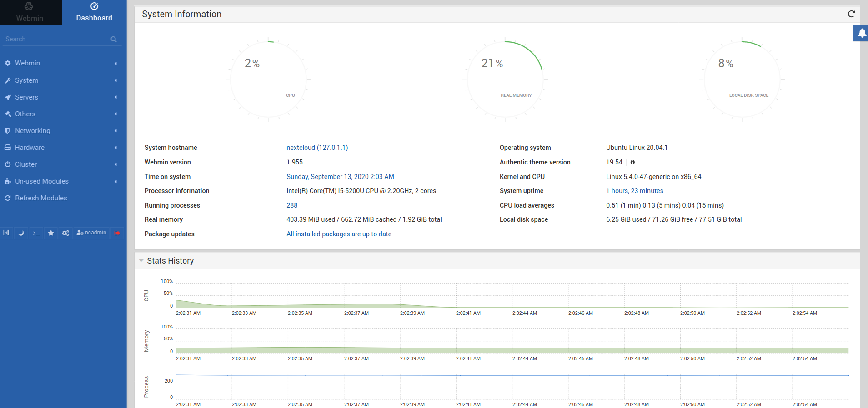Expand the Others menu arrow
868x408 pixels.
(x=116, y=114)
